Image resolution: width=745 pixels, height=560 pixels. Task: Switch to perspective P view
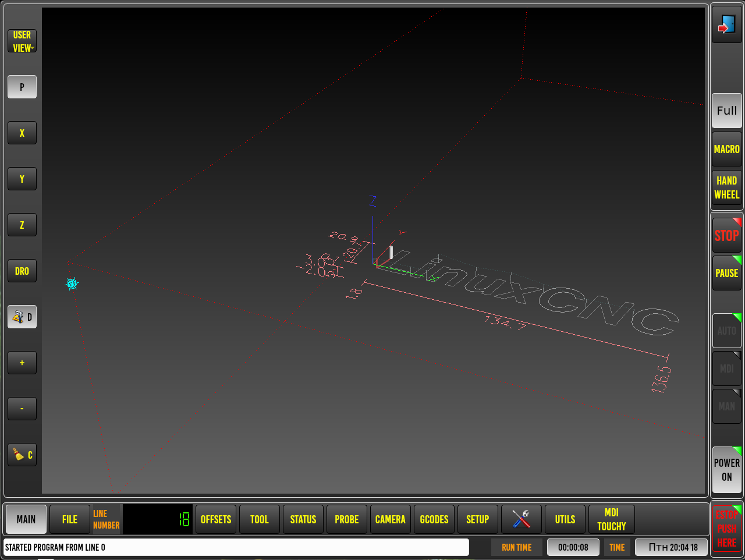[x=22, y=87]
